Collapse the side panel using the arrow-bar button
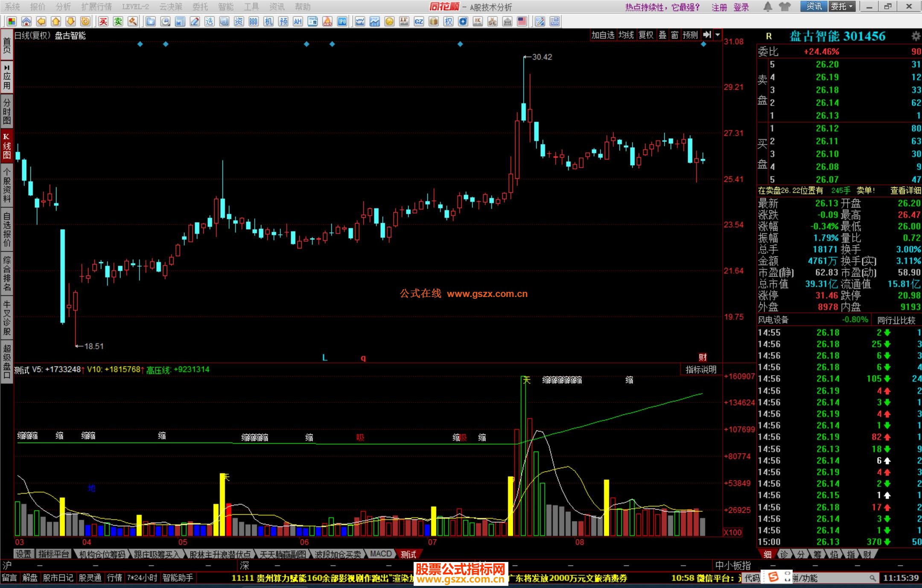Image resolution: width=922 pixels, height=588 pixels. 707,35
